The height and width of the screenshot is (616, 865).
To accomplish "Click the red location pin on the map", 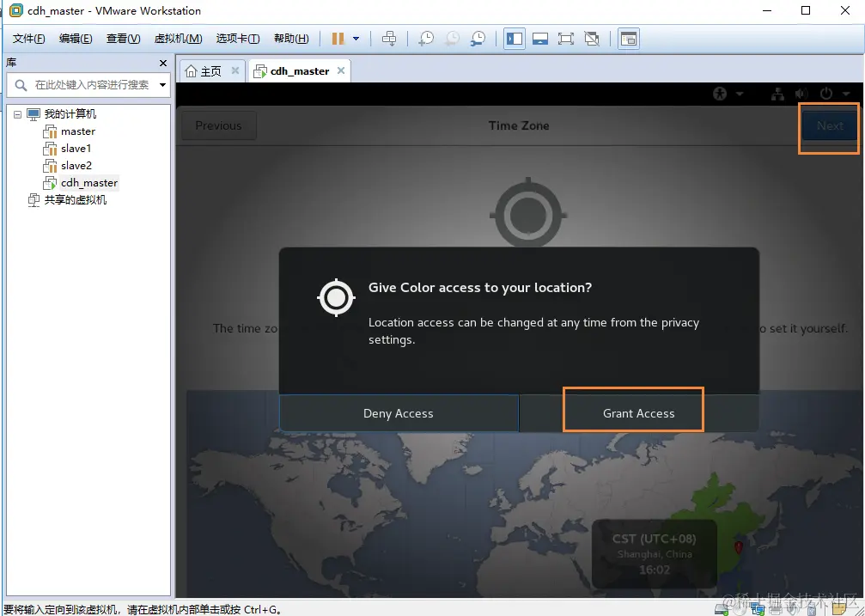I will [x=739, y=547].
